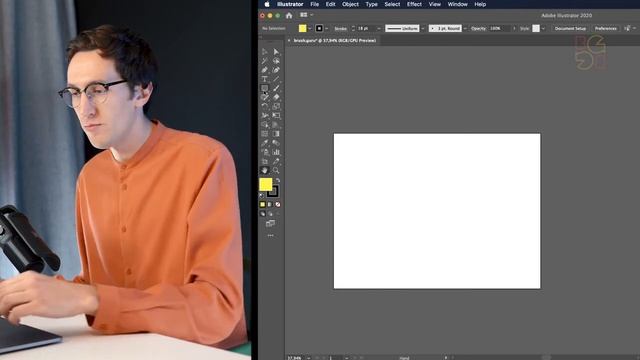Set paint type to Color in the toolbar
Image resolution: width=640 pixels, height=360 pixels.
click(262, 204)
